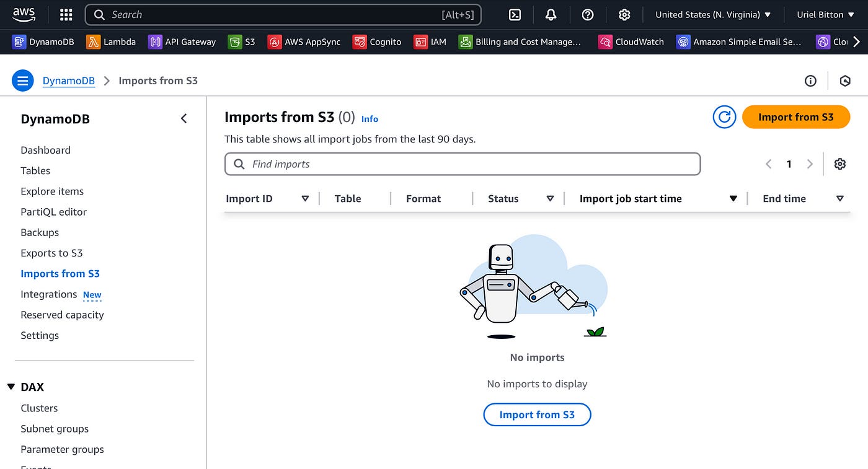
Task: Open Backups in sidebar
Action: coord(40,232)
